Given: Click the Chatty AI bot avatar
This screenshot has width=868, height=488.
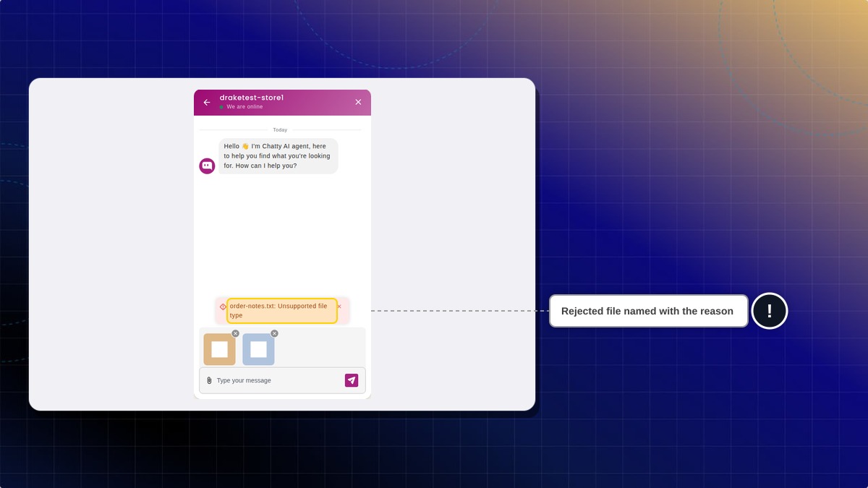Looking at the screenshot, I should click(x=207, y=166).
